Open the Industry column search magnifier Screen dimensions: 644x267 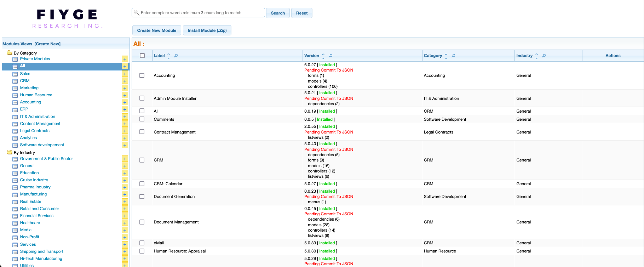tap(544, 56)
